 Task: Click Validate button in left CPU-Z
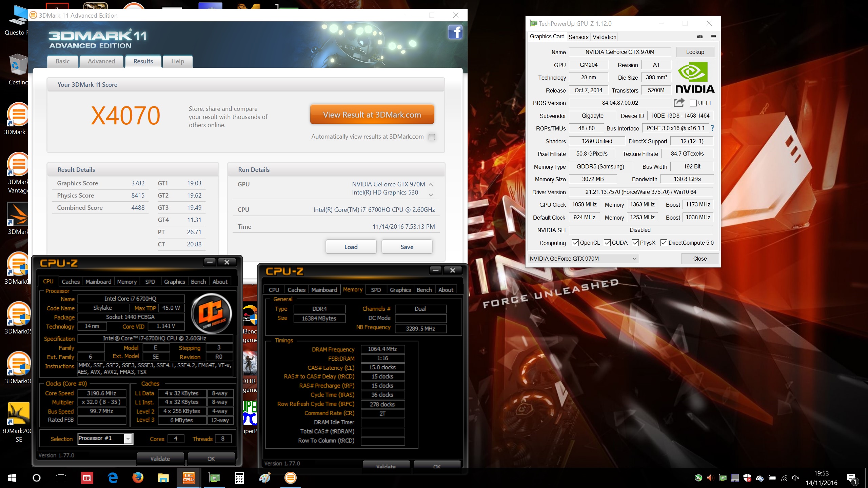160,459
